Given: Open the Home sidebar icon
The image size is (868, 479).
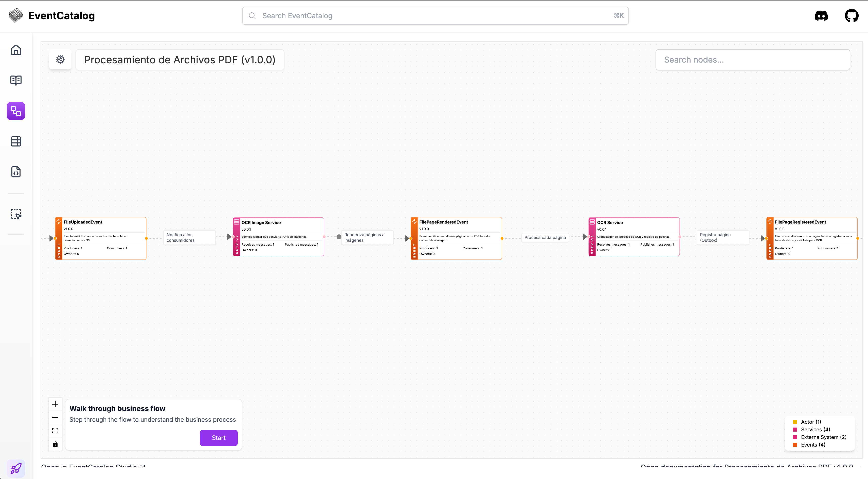Looking at the screenshot, I should (16, 50).
